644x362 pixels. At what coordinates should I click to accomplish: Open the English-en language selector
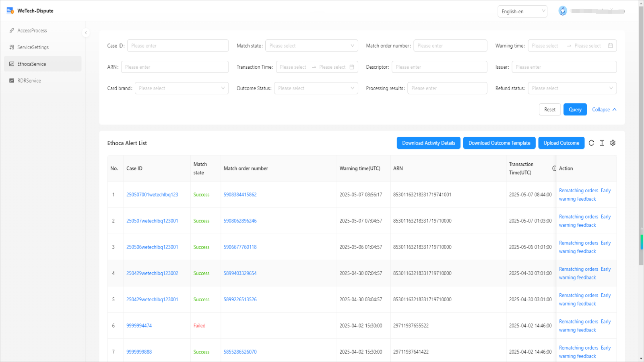point(522,12)
